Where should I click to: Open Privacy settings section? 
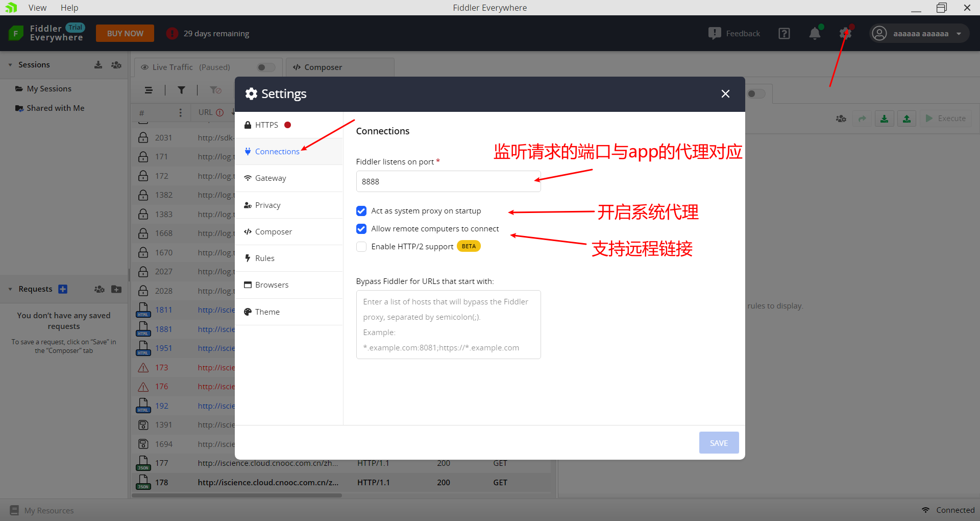(289, 205)
